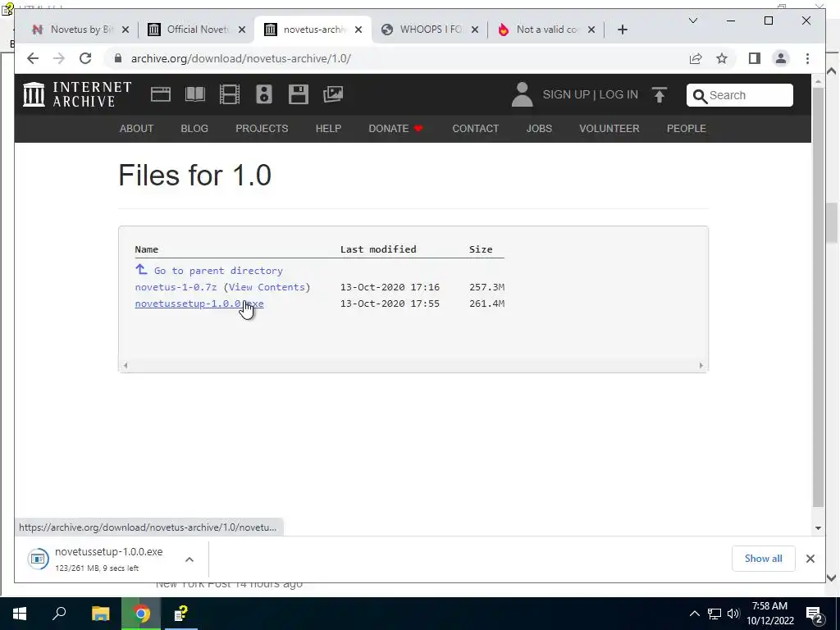Toggle Chrome side panel icon
Viewport: 840px width, 630px height.
click(755, 58)
